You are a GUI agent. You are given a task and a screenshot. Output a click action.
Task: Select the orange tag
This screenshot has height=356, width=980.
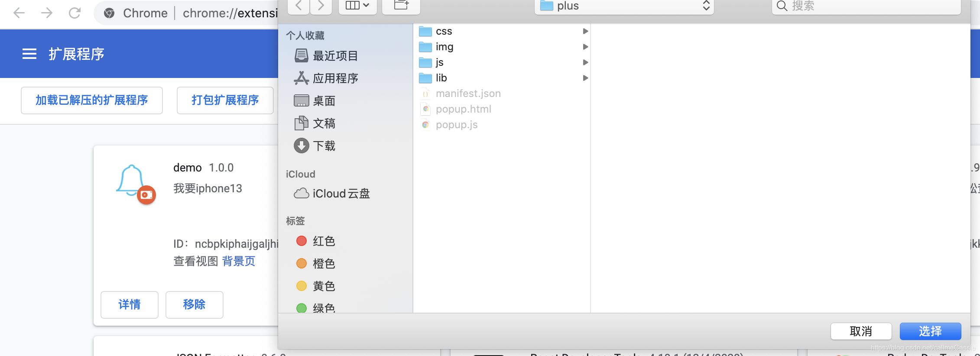point(315,263)
